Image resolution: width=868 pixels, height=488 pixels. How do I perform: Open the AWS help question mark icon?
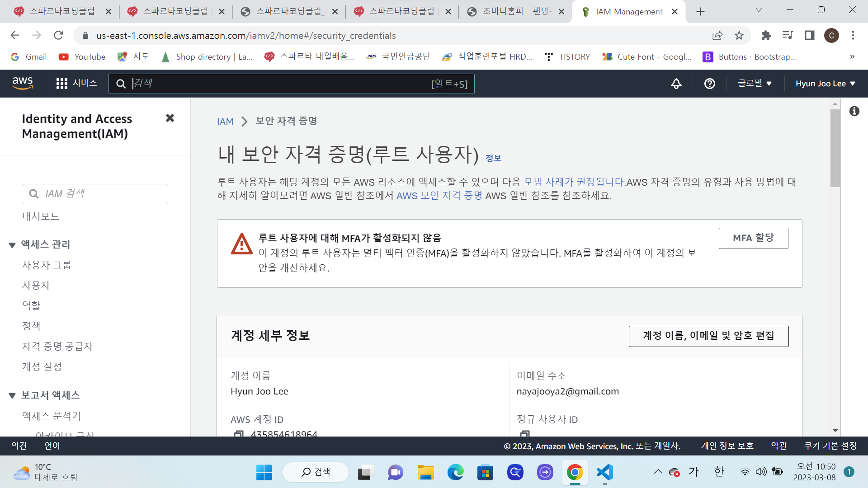click(x=710, y=84)
